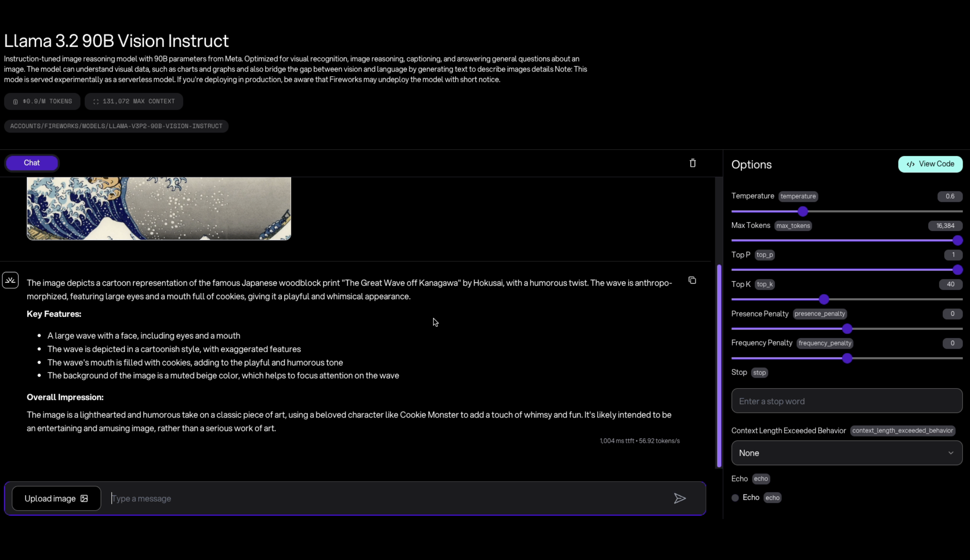Click the Key Features: heading

tap(54, 314)
